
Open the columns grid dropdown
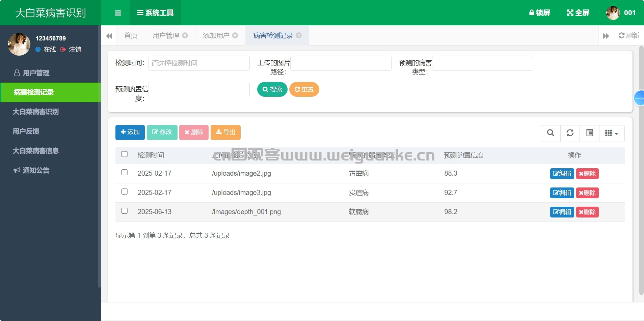click(612, 133)
